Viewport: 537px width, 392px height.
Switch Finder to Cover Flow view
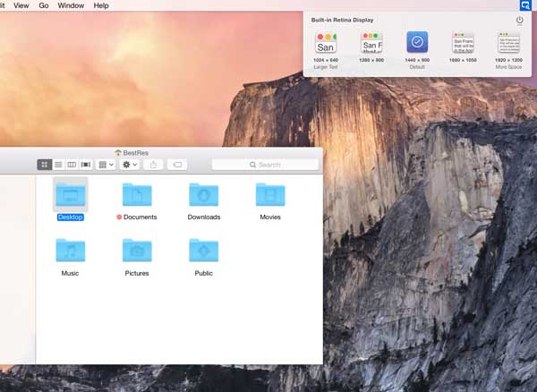(x=86, y=165)
